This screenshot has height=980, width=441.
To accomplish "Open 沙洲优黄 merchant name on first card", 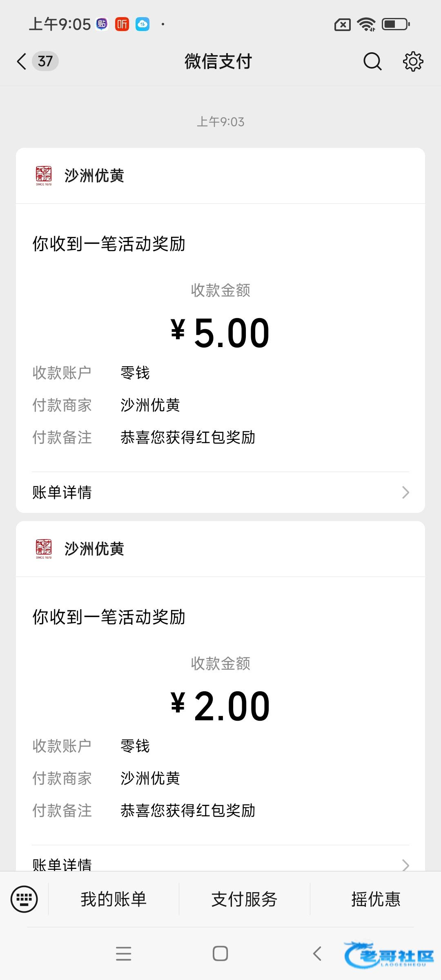I will coord(94,176).
